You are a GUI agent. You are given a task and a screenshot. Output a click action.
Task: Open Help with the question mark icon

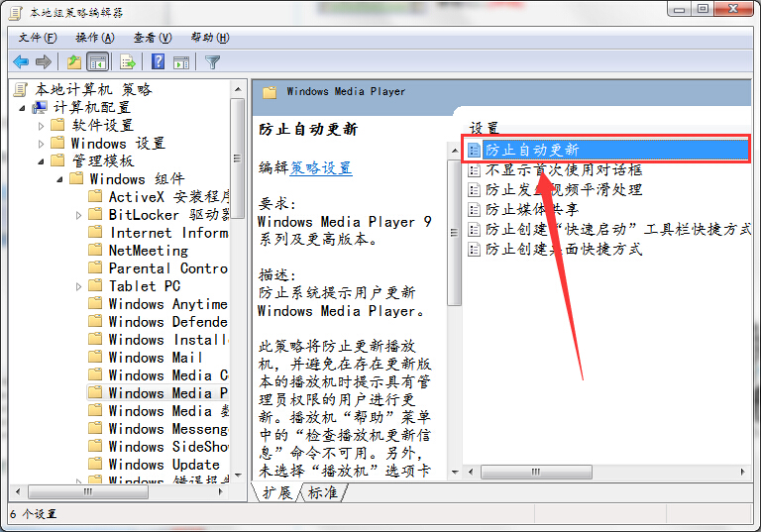coord(158,61)
